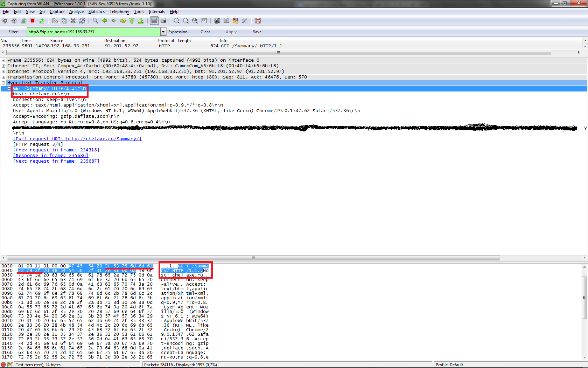This screenshot has height=368, width=588.
Task: Find a packet using the magnifier icon
Action: [95, 21]
